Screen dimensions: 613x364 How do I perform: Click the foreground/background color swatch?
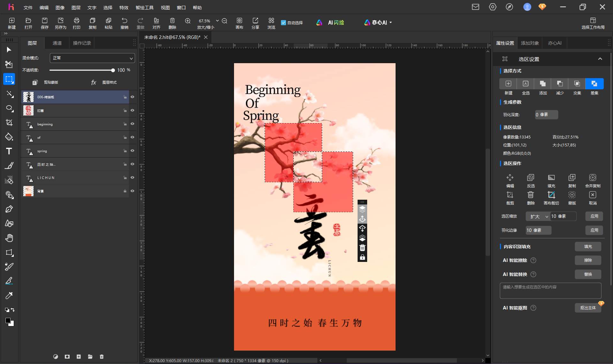[x=9, y=322]
